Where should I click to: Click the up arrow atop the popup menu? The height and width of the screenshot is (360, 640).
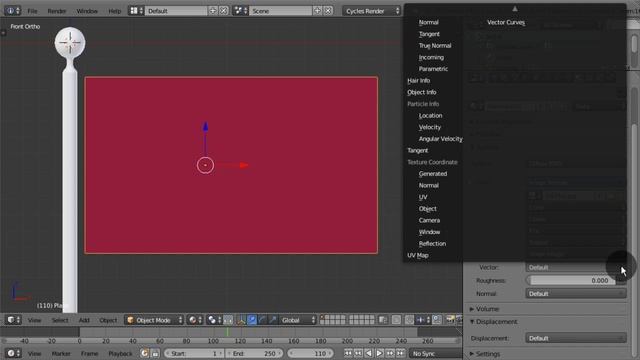click(x=515, y=9)
